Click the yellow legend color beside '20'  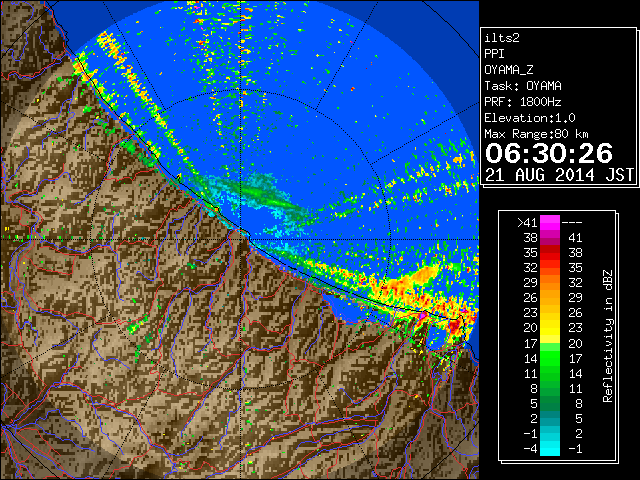pyautogui.click(x=550, y=328)
